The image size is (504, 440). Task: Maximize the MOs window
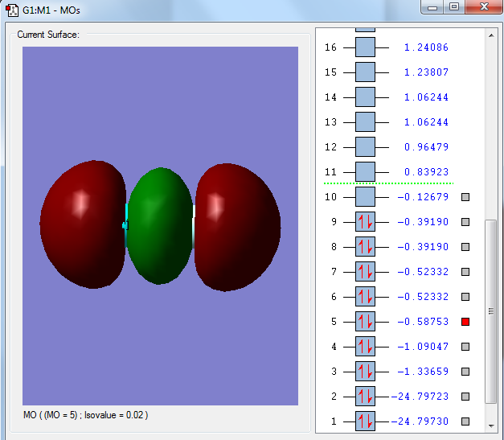tap(454, 6)
